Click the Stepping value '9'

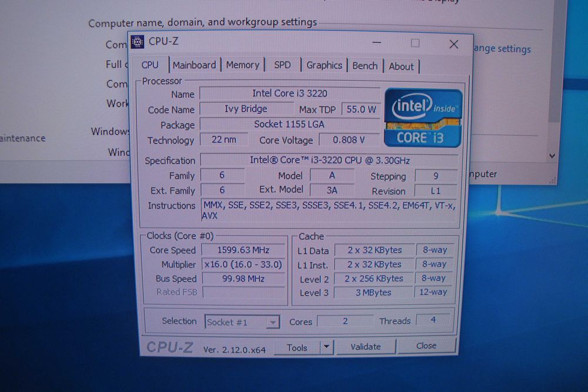[436, 176]
